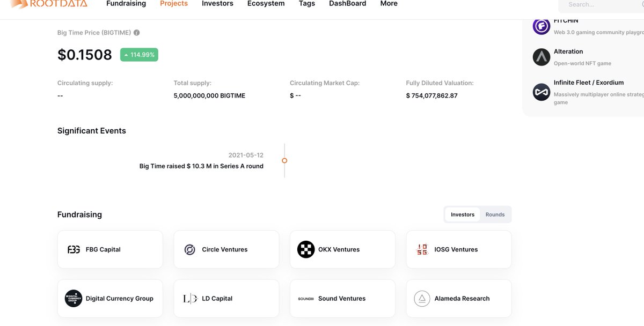Open OKX Ventures investor name

pos(339,249)
